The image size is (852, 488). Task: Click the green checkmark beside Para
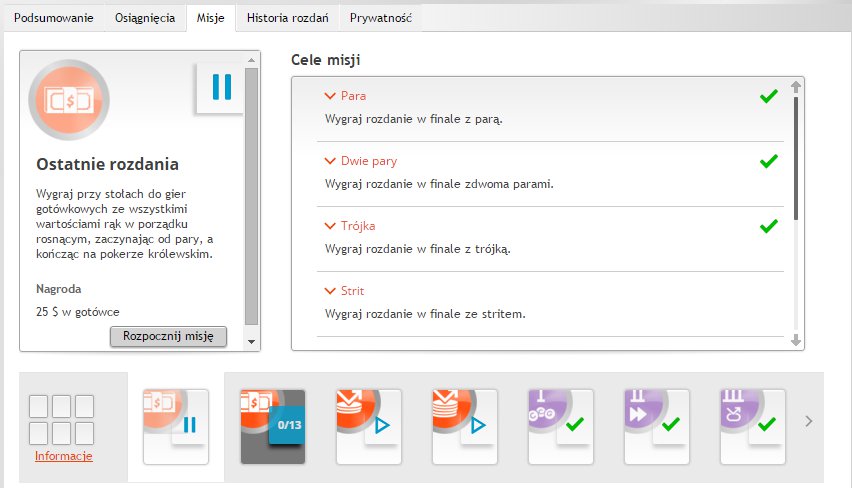(768, 97)
